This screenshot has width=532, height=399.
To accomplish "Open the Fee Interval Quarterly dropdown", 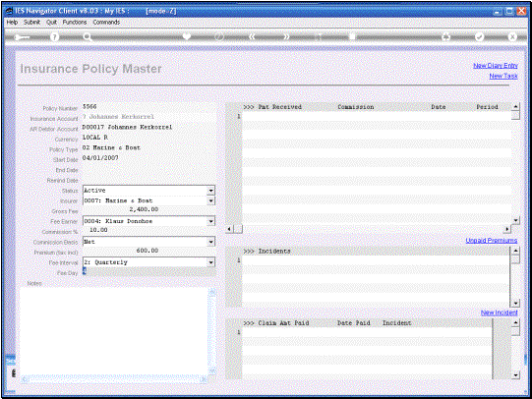I will click(x=211, y=262).
